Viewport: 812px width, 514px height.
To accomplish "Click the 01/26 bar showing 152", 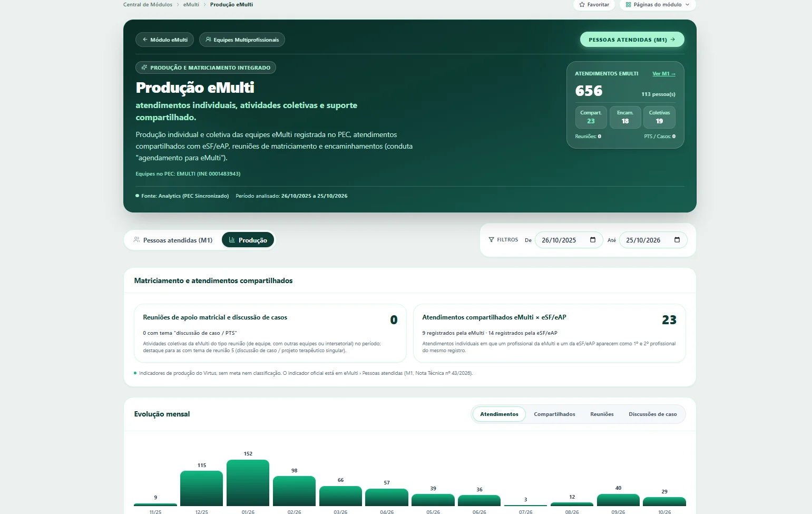I will click(x=248, y=483).
